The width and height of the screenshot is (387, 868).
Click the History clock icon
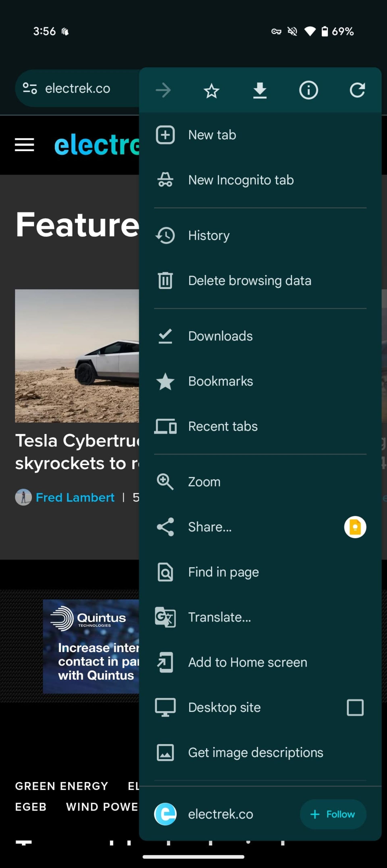165,235
